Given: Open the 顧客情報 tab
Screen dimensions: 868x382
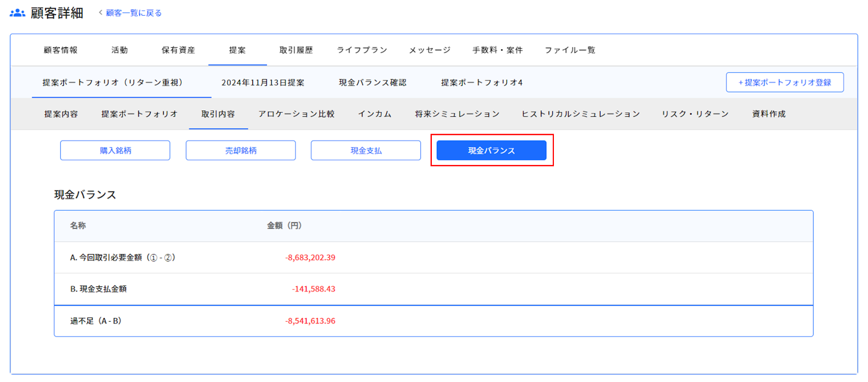Looking at the screenshot, I should (61, 50).
